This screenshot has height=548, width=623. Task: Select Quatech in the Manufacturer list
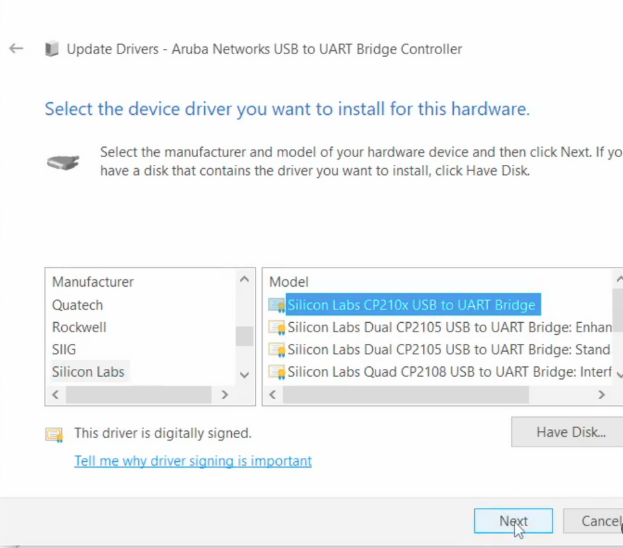pyautogui.click(x=78, y=305)
